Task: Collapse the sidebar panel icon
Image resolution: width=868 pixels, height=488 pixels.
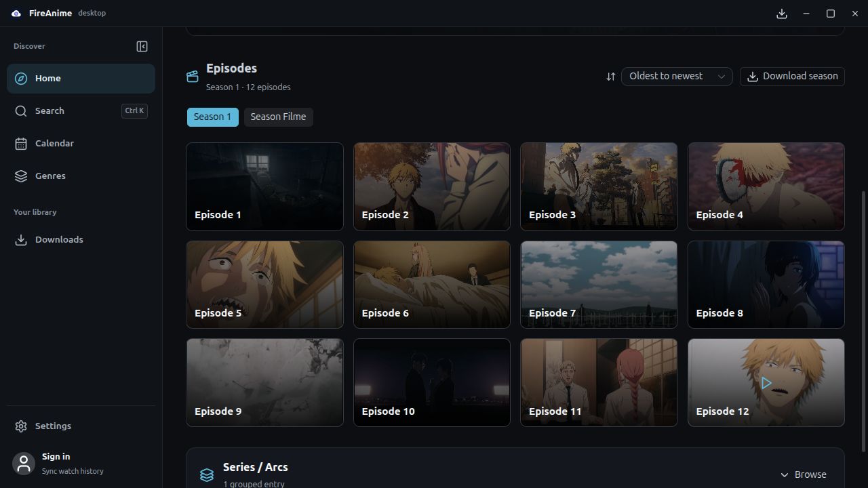Action: (x=142, y=46)
